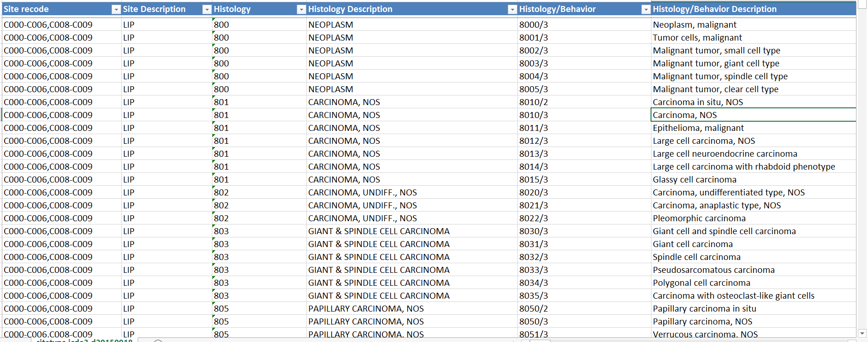The image size is (868, 342).
Task: Click cell 'Large cell carcinoma with rhabdoid phenotype'
Action: tap(753, 166)
